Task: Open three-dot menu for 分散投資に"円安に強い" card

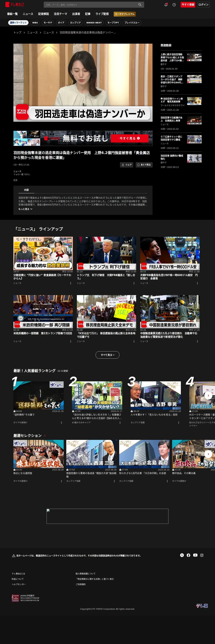Action: [x=71, y=283]
